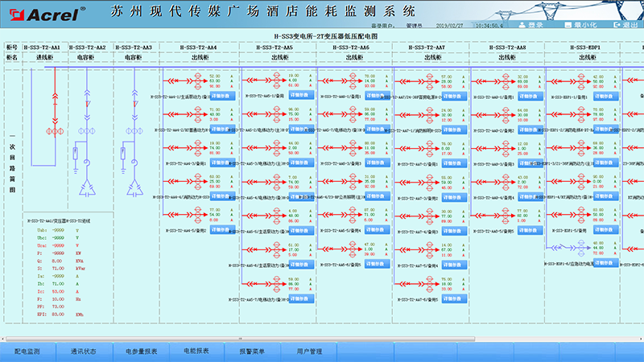Open the 通讯状态 tab

coord(84,352)
